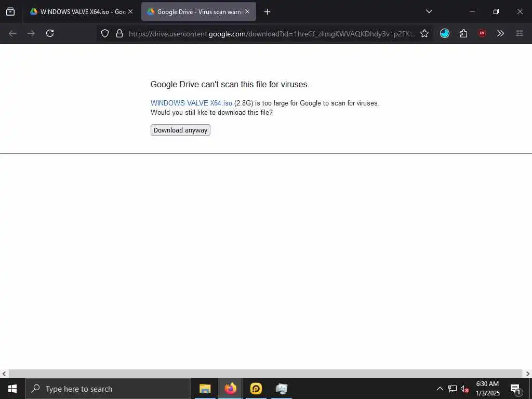Open a new browser tab
The image size is (532, 399).
pos(268,12)
